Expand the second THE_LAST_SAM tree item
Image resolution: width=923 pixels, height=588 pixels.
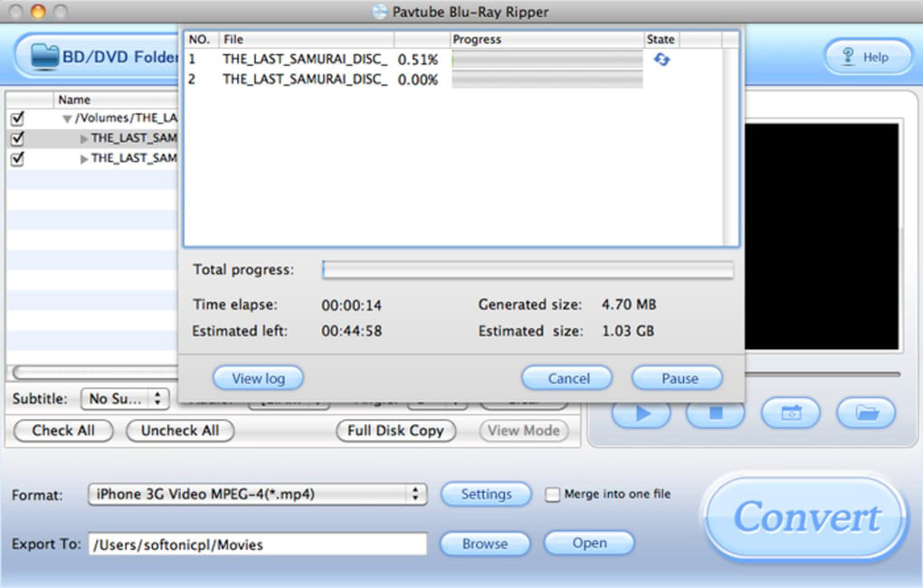coord(84,159)
